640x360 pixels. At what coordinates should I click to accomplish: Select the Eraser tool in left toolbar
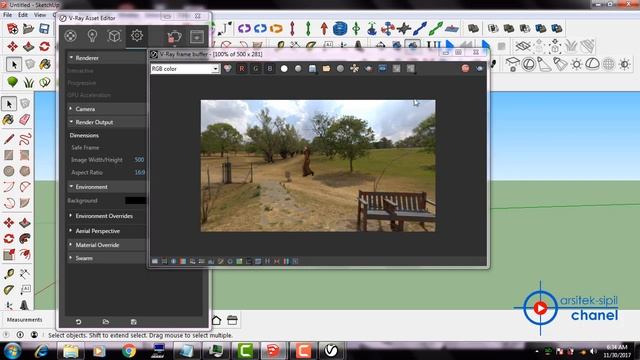tap(25, 120)
